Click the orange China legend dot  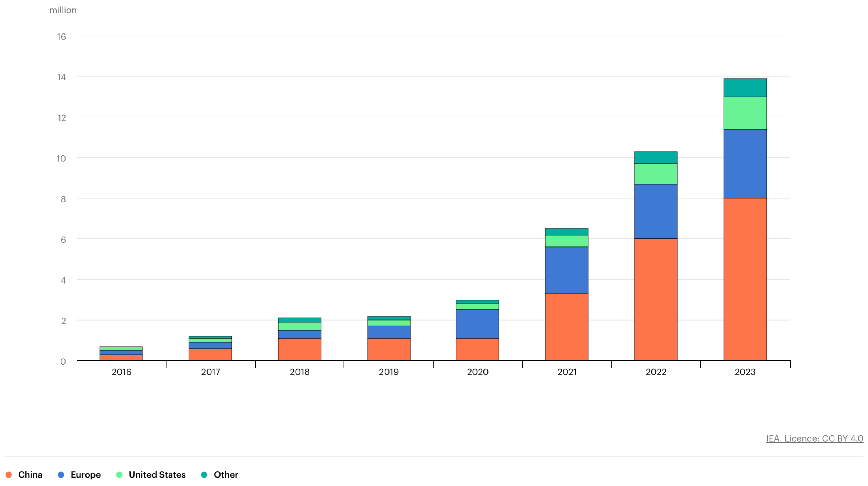(x=9, y=475)
